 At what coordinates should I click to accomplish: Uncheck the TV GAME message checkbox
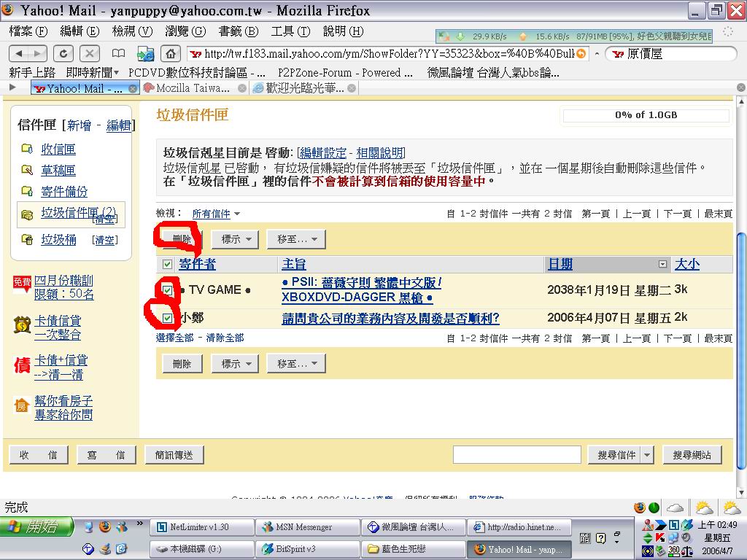[168, 290]
